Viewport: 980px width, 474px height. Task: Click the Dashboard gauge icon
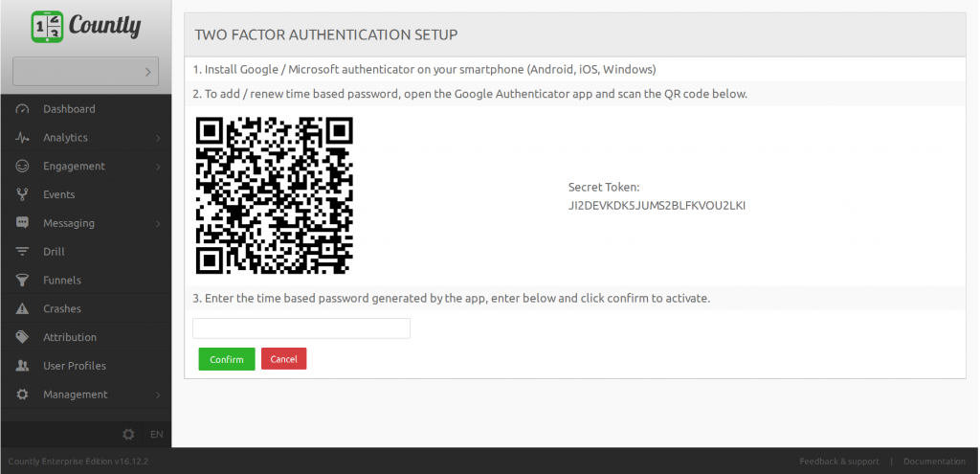[x=23, y=109]
